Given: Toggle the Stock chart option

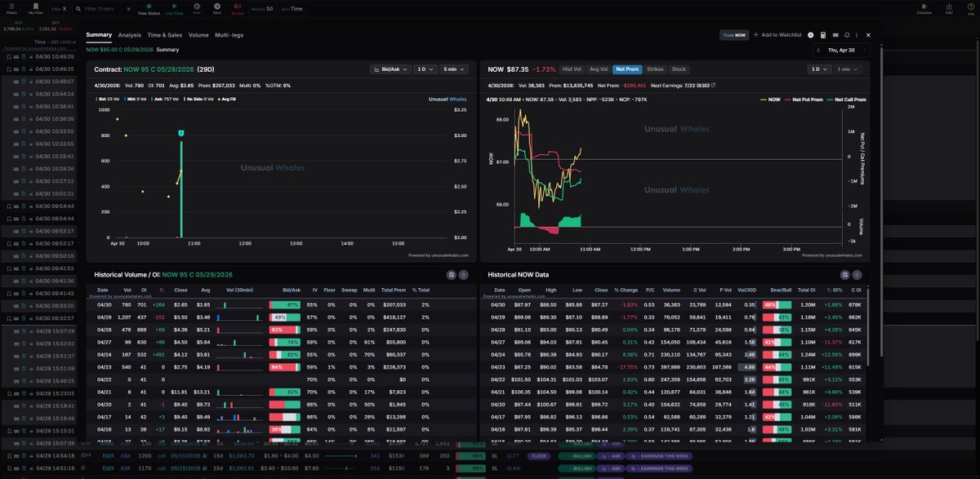Looking at the screenshot, I should tap(679, 69).
